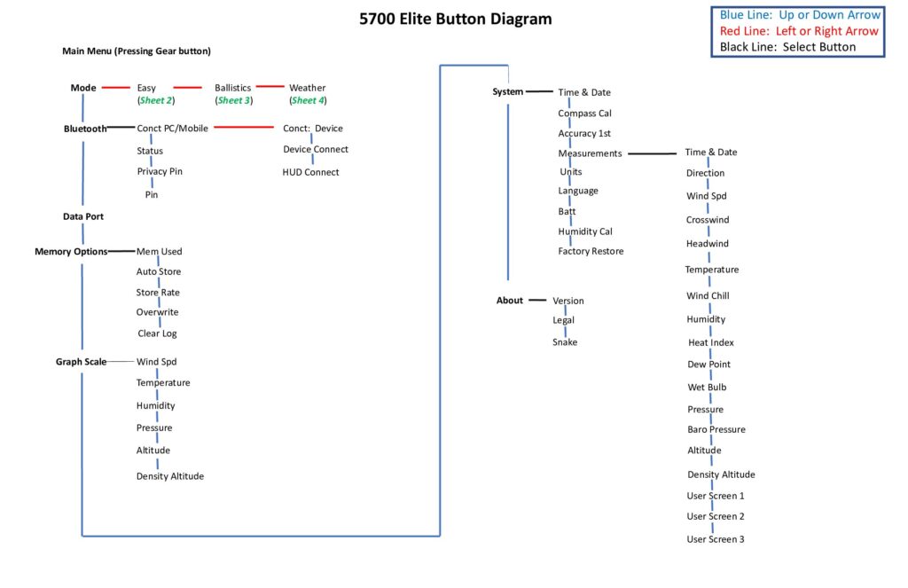Select User Screen 3 entry
908x588 pixels.
pos(716,539)
